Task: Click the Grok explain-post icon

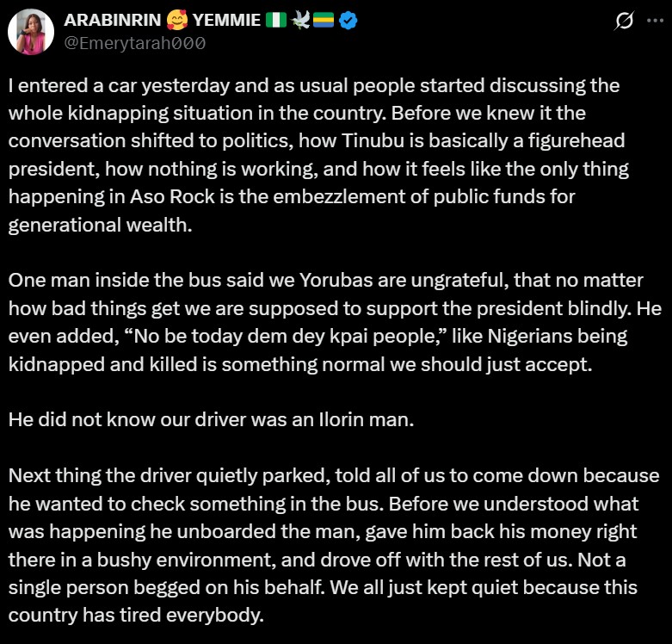Action: 626,21
